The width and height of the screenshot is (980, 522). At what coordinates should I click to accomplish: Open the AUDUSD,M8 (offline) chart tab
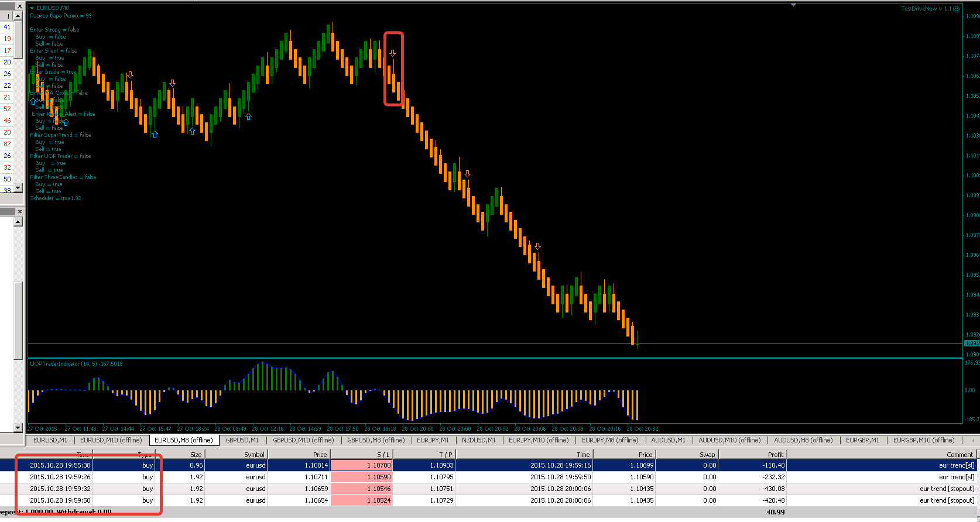pos(803,440)
